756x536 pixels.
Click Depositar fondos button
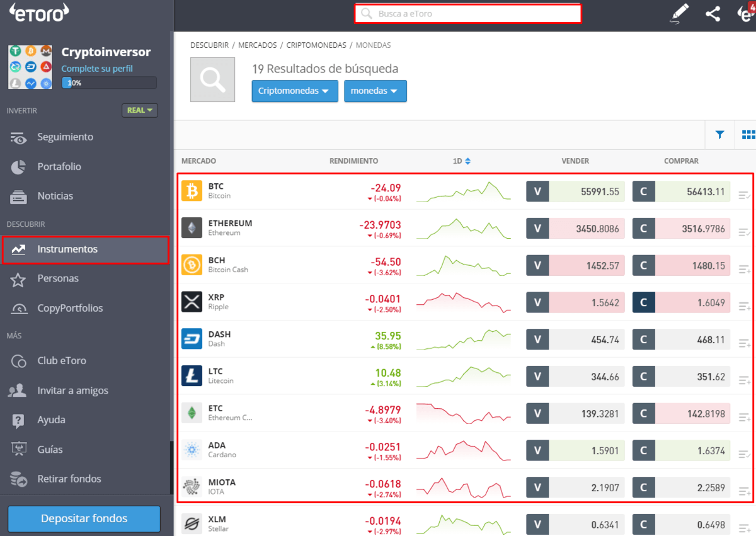pos(84,519)
